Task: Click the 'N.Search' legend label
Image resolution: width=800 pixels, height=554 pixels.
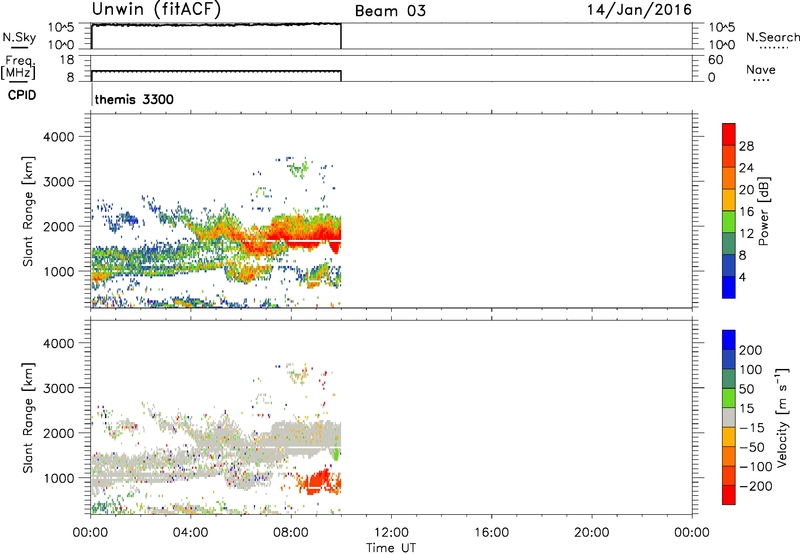Action: (x=772, y=37)
